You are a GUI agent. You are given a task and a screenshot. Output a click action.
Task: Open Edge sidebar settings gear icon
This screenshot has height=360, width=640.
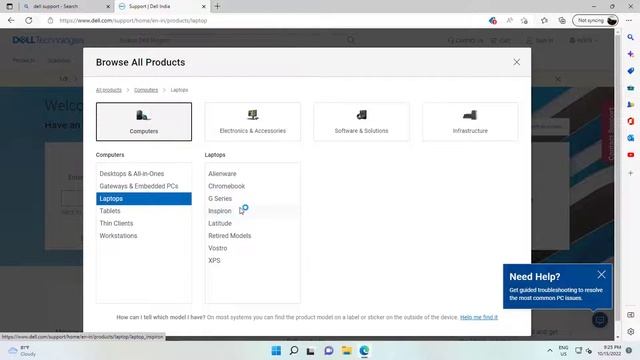pos(631,331)
